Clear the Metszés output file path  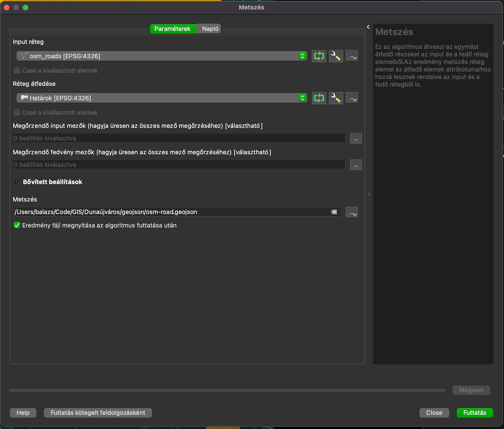[x=334, y=212]
